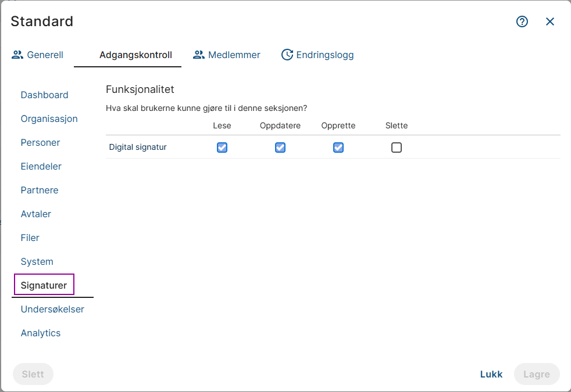Screen dimensions: 571x392
Task: Click the people icon beside Generell
Action: 17,55
